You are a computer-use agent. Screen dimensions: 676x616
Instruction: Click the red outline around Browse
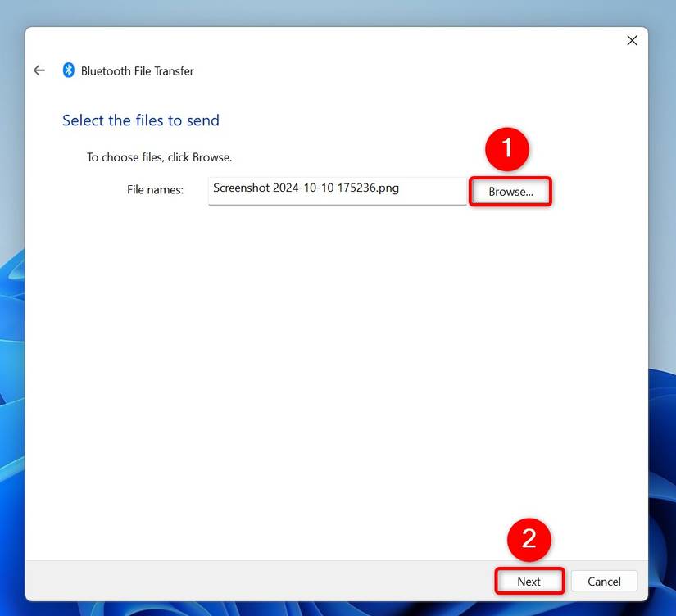coord(510,176)
